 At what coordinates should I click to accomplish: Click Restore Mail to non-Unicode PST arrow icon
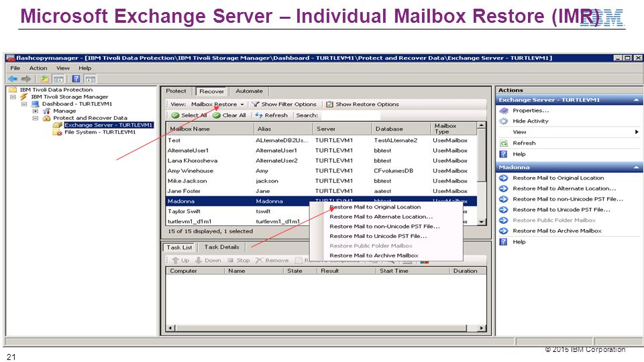pyautogui.click(x=504, y=199)
